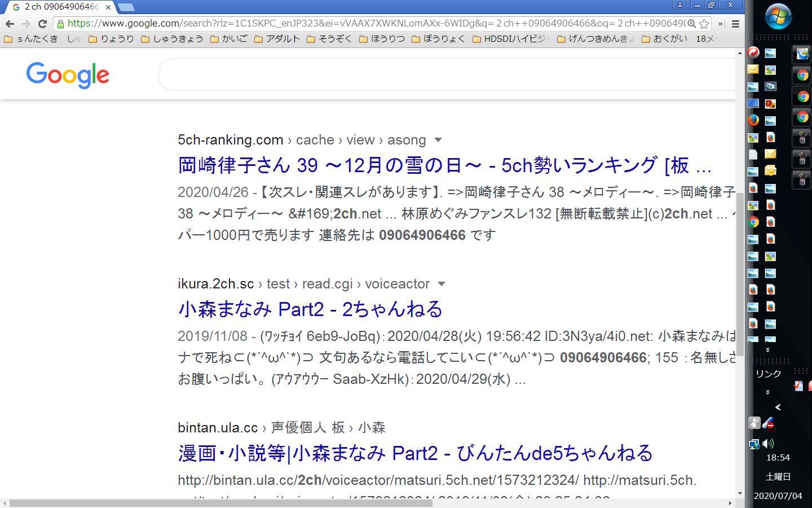Expand the リンク toolbar chevron
812x508 pixels.
tap(767, 392)
